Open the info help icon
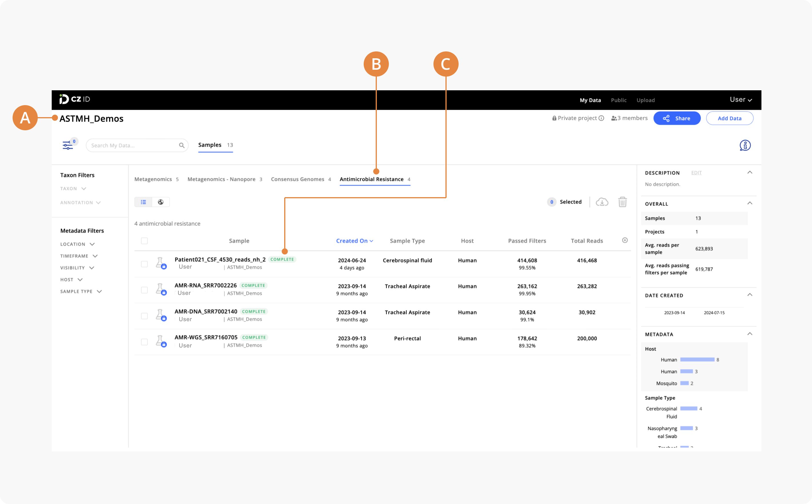The height and width of the screenshot is (504, 812). tap(745, 145)
